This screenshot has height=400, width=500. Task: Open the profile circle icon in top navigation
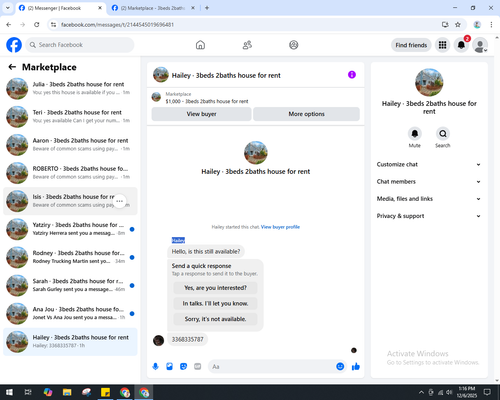294,45
